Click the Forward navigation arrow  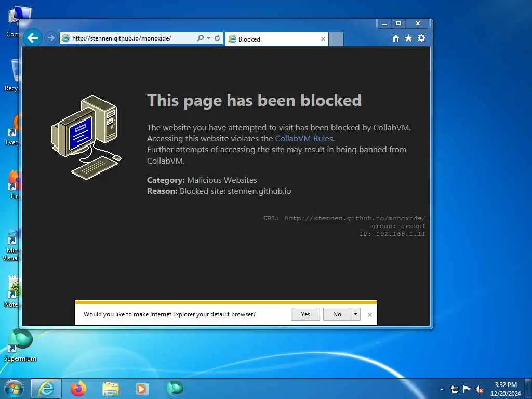[x=51, y=38]
